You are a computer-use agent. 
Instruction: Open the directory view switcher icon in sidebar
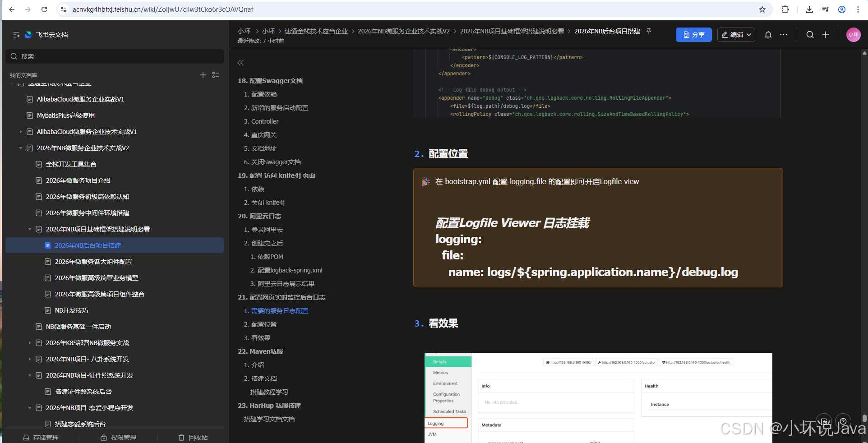[216, 75]
